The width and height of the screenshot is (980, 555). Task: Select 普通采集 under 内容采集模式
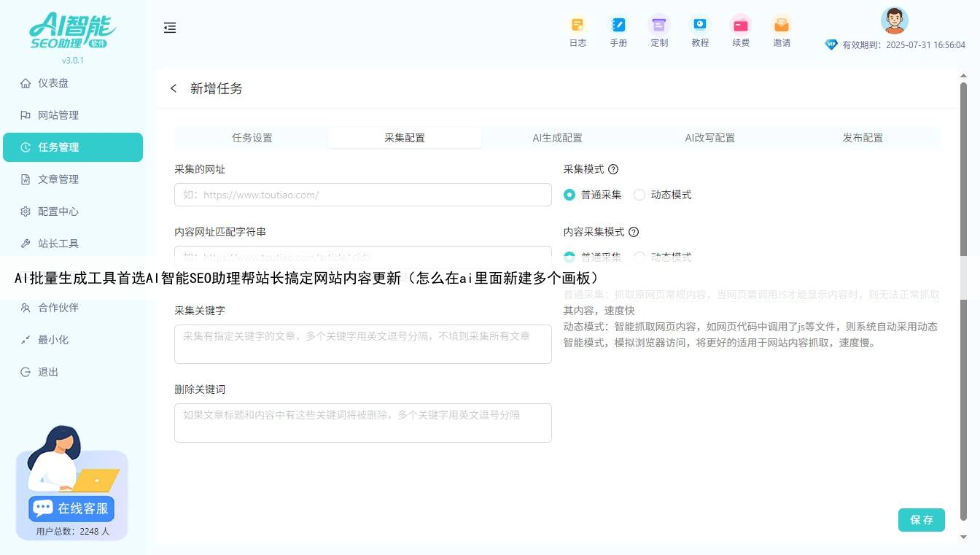click(569, 257)
